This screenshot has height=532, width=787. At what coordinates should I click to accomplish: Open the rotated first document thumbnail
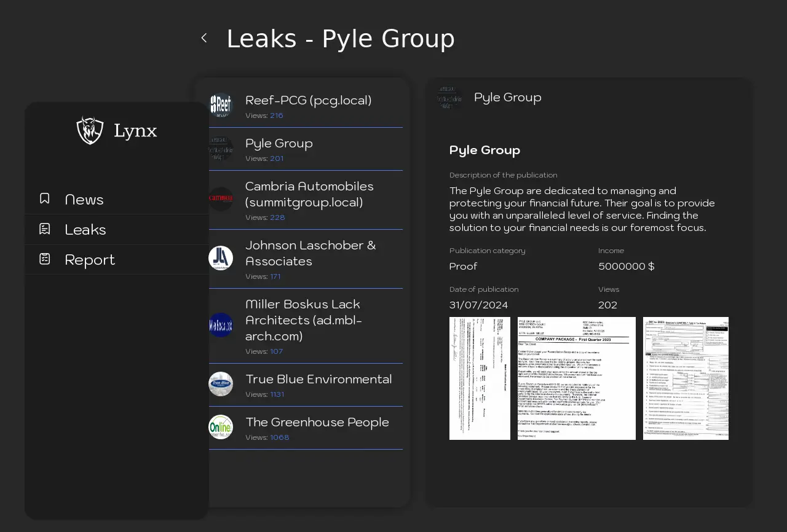(x=480, y=378)
